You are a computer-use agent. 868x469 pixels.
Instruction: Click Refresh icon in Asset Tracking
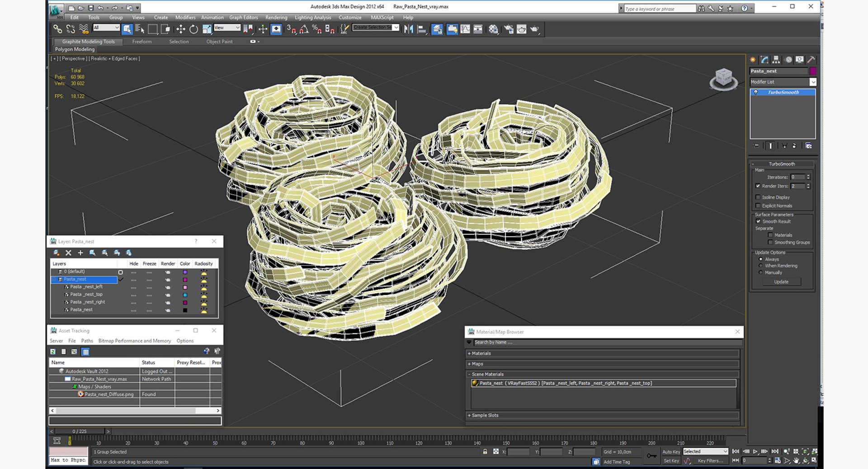point(53,352)
